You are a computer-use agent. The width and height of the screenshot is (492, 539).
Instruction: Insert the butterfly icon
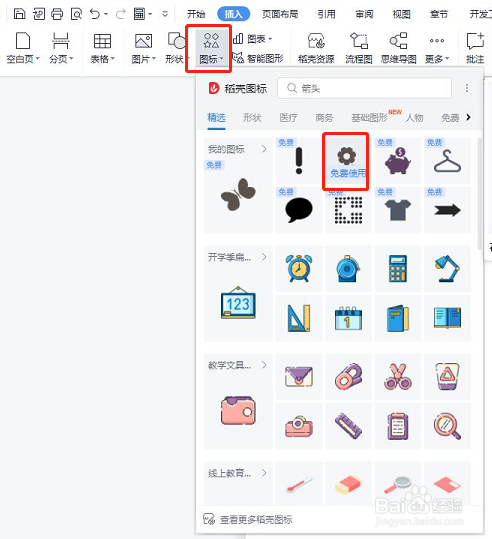[x=238, y=194]
